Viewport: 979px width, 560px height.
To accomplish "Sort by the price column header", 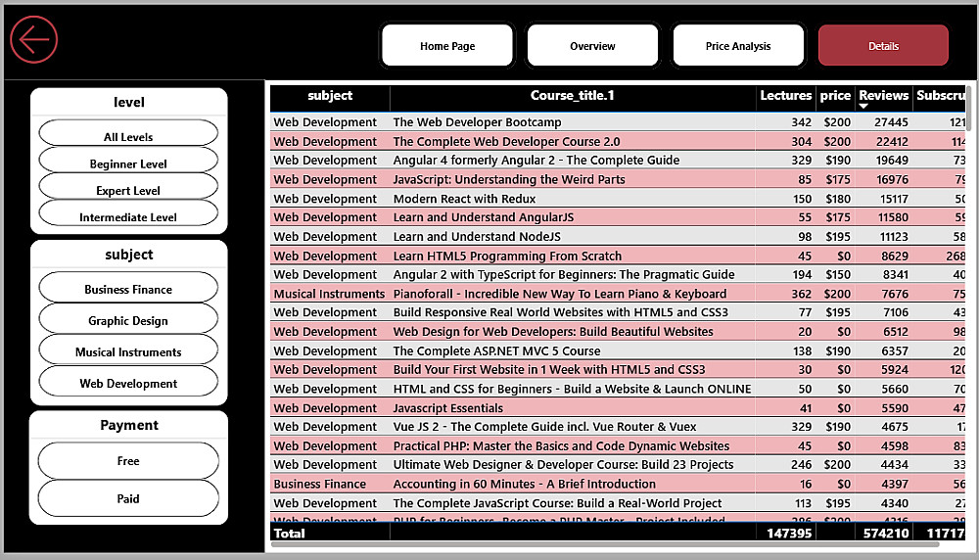I will pos(835,96).
